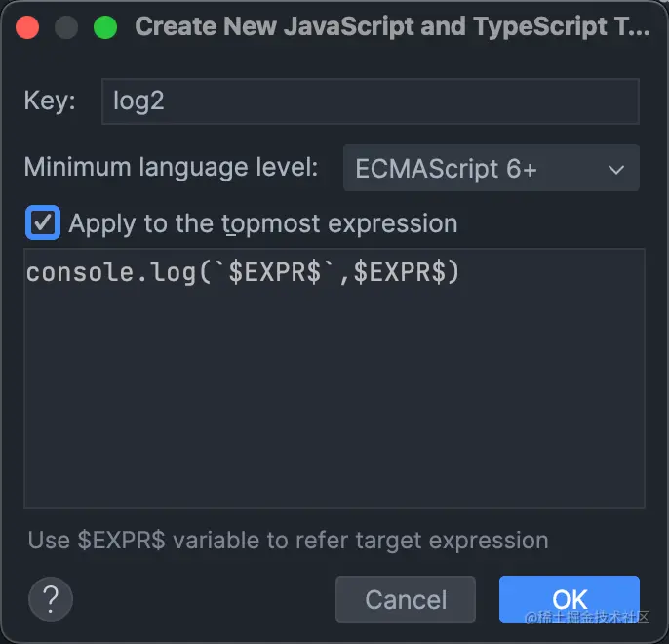Toggle the 'Apply to the topmost expression' checkbox
The height and width of the screenshot is (644, 669).
[x=43, y=223]
